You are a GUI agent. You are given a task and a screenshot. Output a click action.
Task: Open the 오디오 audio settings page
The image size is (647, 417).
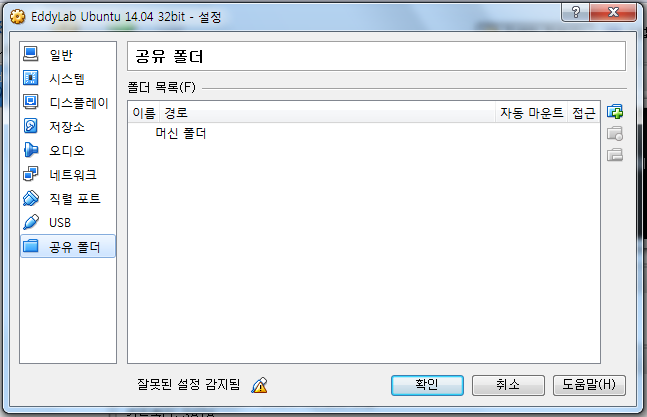(x=68, y=150)
